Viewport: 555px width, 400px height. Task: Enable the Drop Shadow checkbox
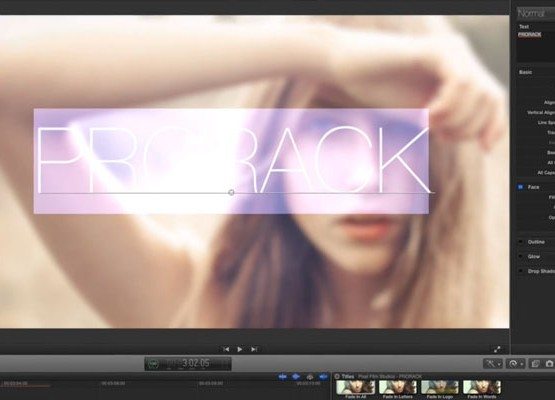pos(520,271)
